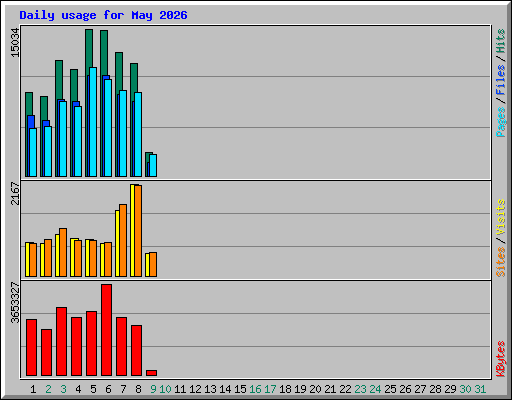
Task: Click the day 16 axis label
Action: coord(255,389)
